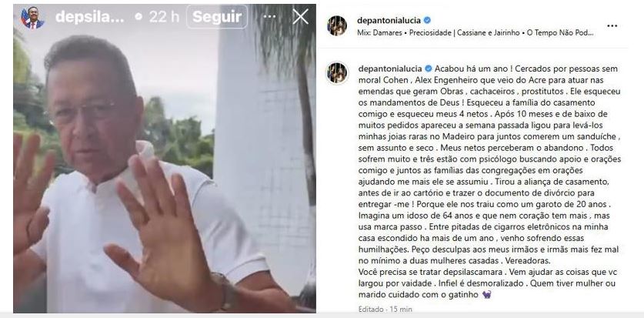Open depantonialucia username in post header
Image resolution: width=644 pixels, height=318 pixels.
[389, 20]
